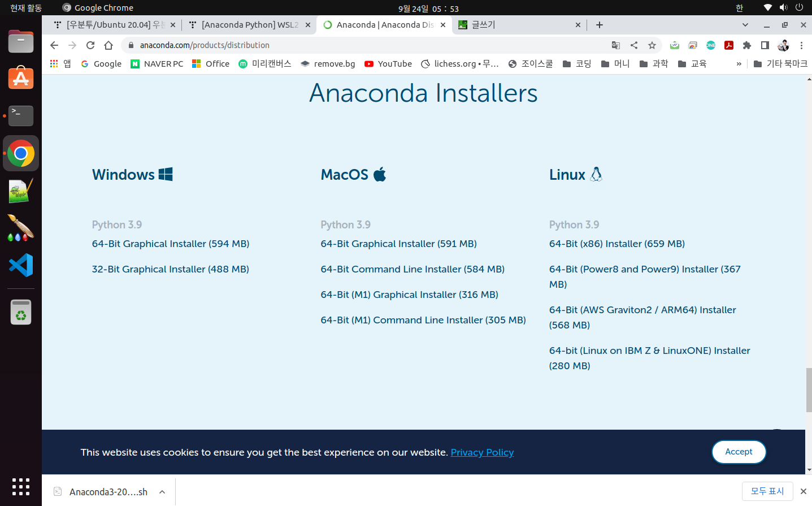Image resolution: width=812 pixels, height=506 pixels.
Task: Toggle Chrome side panel
Action: (x=765, y=45)
